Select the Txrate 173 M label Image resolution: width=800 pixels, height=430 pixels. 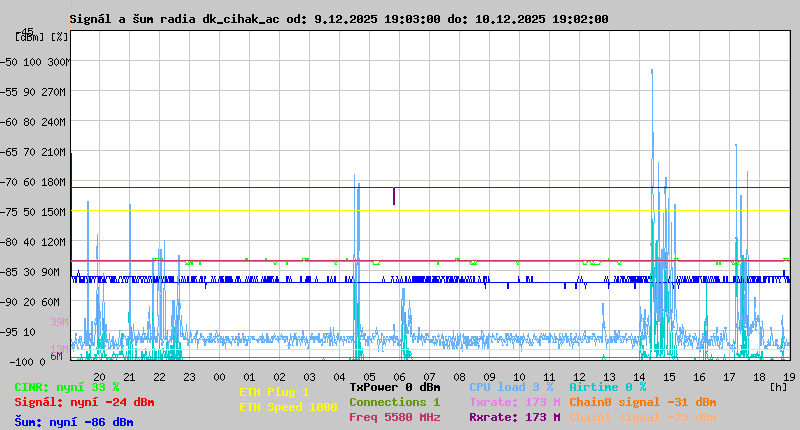(x=514, y=402)
